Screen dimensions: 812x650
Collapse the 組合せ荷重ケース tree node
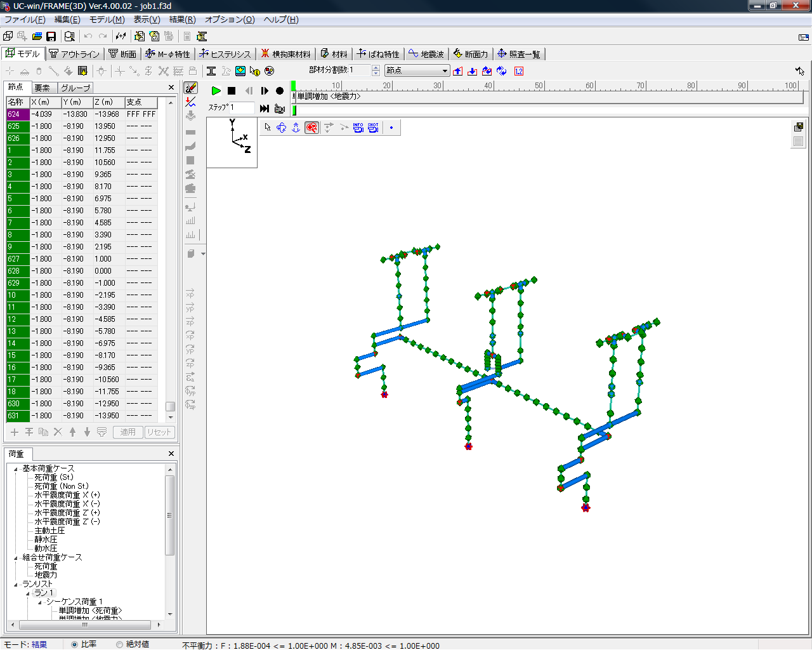click(16, 557)
